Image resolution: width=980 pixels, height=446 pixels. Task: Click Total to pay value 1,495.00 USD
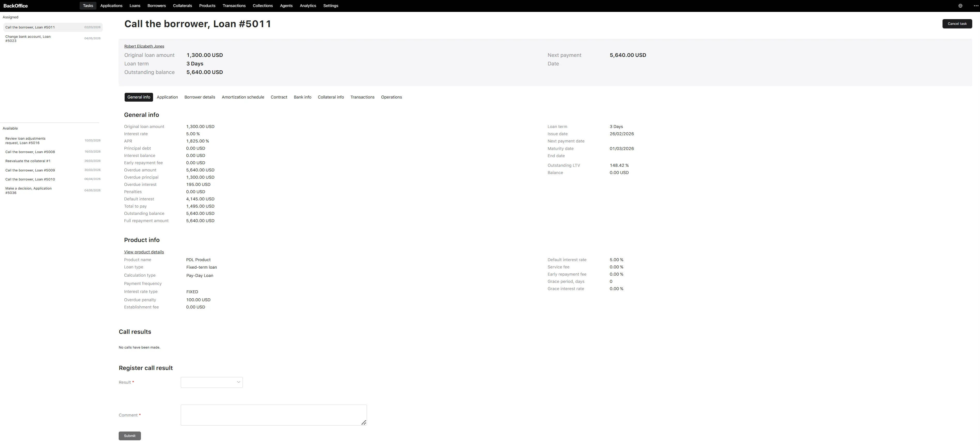pyautogui.click(x=200, y=206)
